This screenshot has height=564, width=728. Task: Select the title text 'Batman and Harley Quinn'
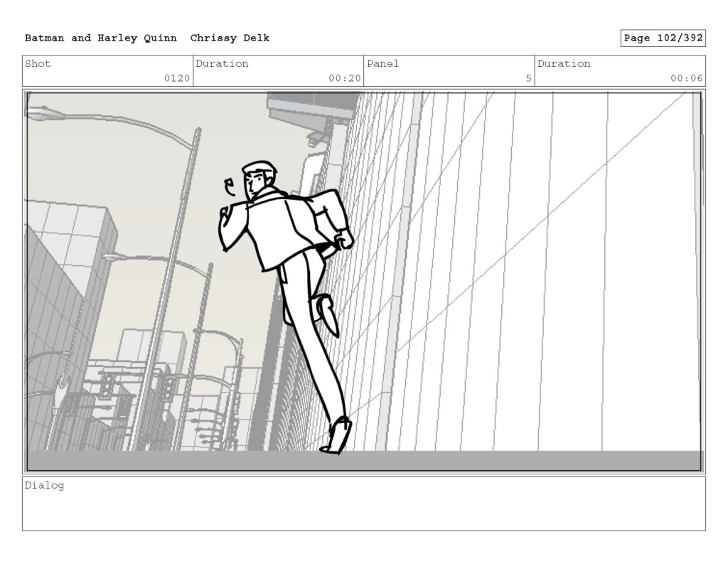[x=101, y=38]
